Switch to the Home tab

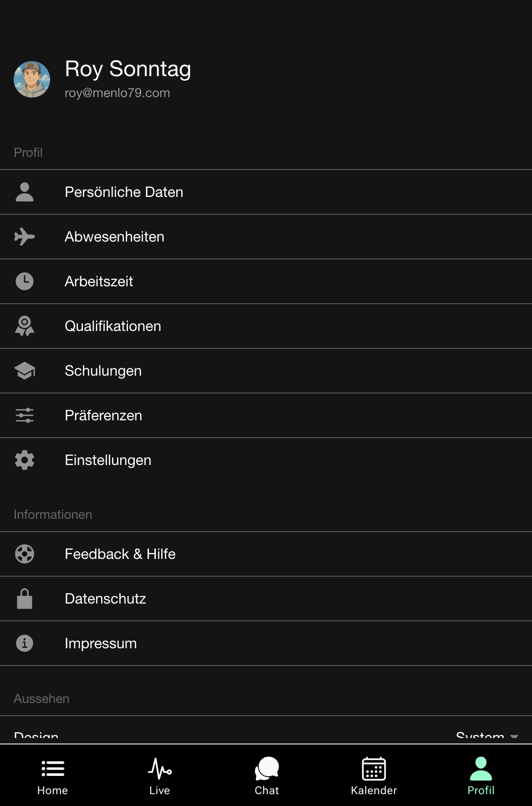coord(53,776)
